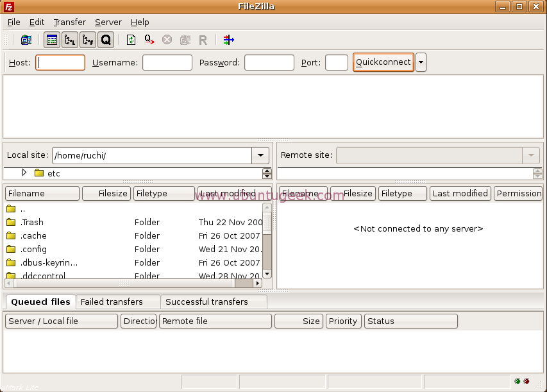Select the .config folder row

(133, 249)
